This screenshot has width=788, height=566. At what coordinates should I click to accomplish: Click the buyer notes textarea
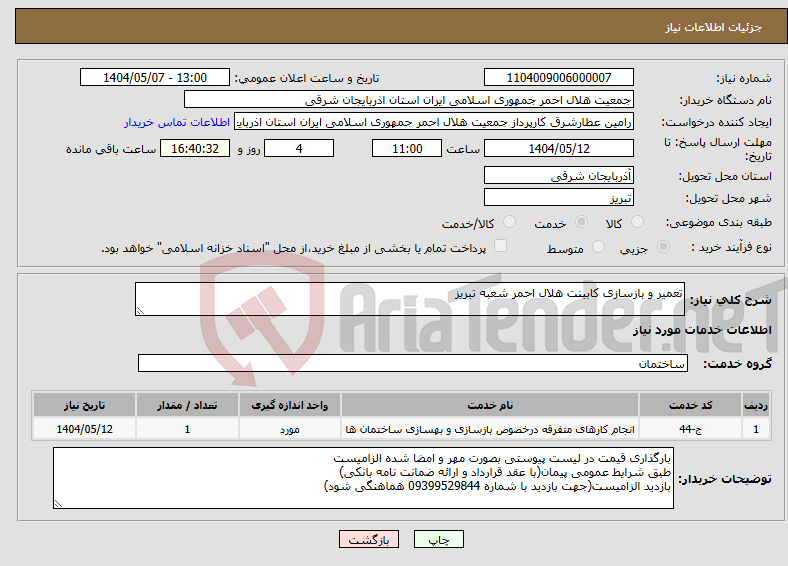(363, 478)
